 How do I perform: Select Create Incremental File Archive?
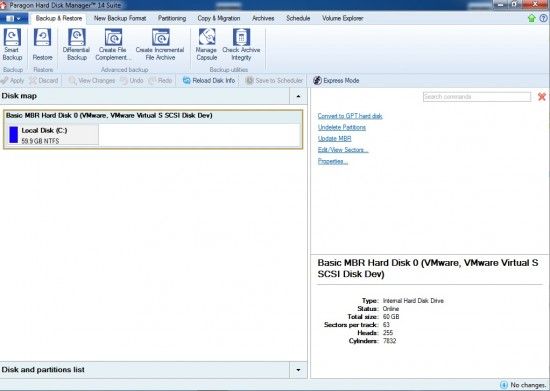pyautogui.click(x=160, y=45)
